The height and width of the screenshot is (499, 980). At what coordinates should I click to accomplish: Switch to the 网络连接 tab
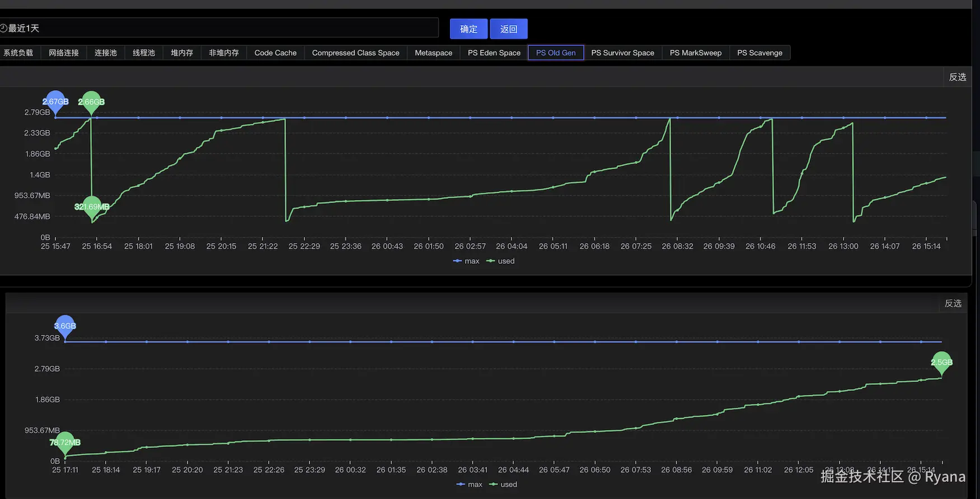(x=64, y=53)
